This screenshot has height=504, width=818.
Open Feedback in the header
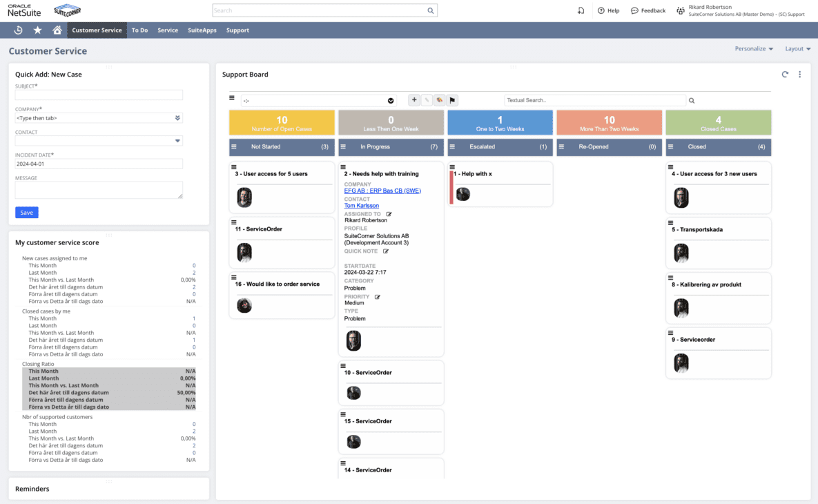click(648, 10)
